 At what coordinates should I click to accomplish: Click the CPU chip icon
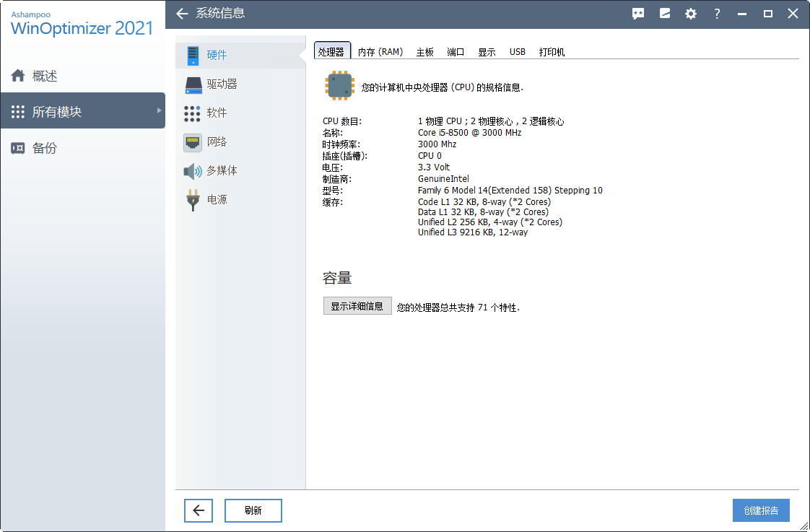click(339, 85)
